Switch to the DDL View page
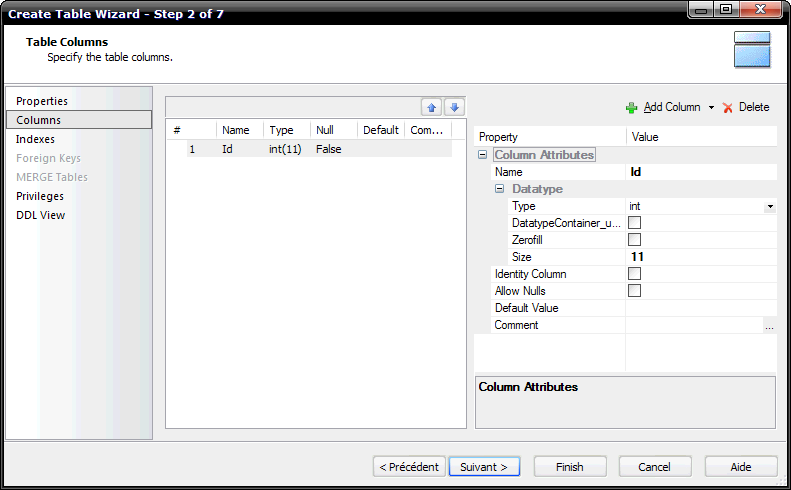 [40, 215]
